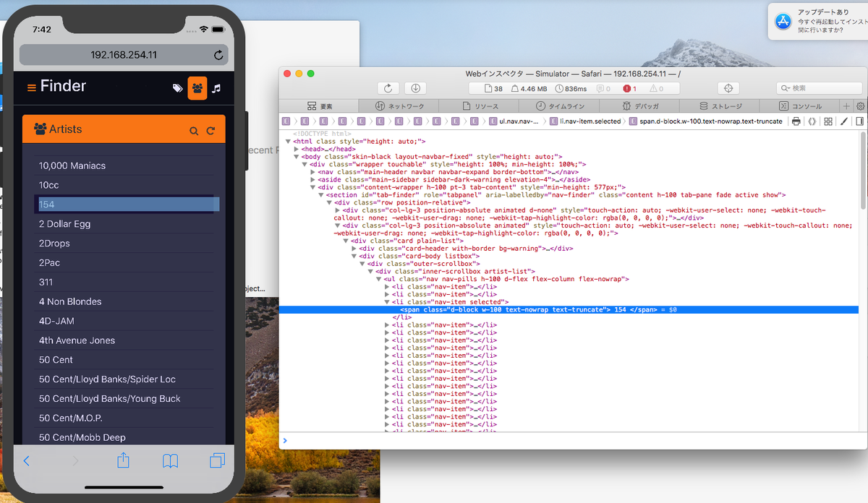Add a new inspector tab with plus
This screenshot has height=503, width=868.
pyautogui.click(x=847, y=106)
